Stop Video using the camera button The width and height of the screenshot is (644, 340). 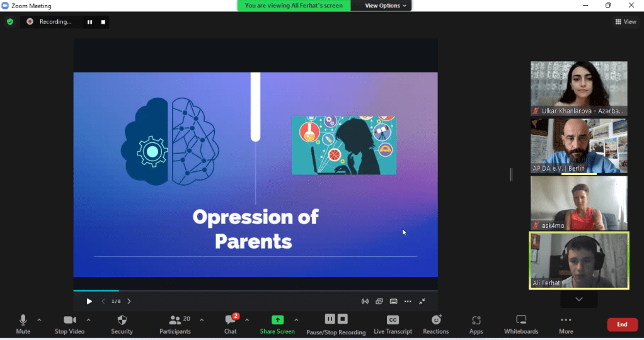69,324
